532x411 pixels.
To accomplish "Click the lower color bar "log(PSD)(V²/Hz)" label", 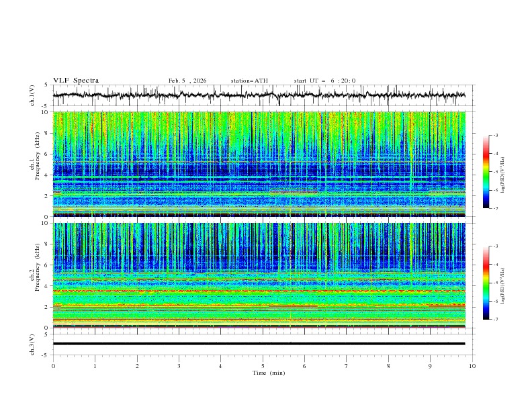I will coord(503,286).
